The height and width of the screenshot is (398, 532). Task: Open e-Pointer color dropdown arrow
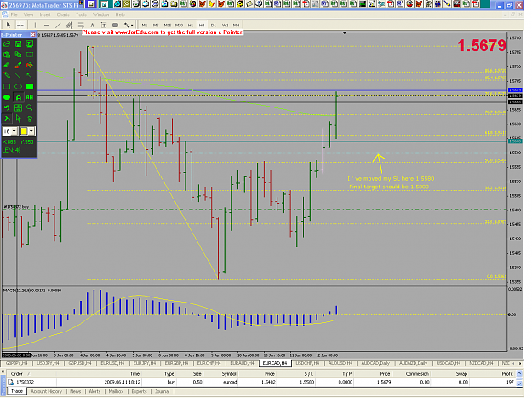coord(31,131)
